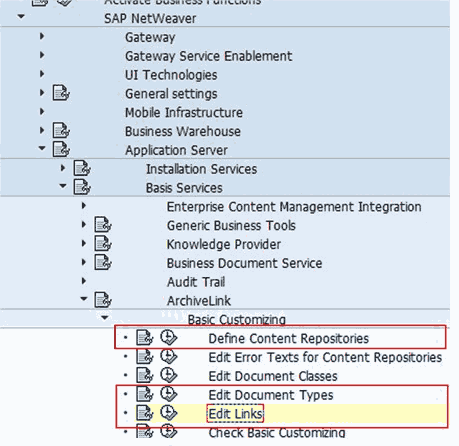The height and width of the screenshot is (446, 459).
Task: Select the Gateway tree label
Action: coord(150,38)
